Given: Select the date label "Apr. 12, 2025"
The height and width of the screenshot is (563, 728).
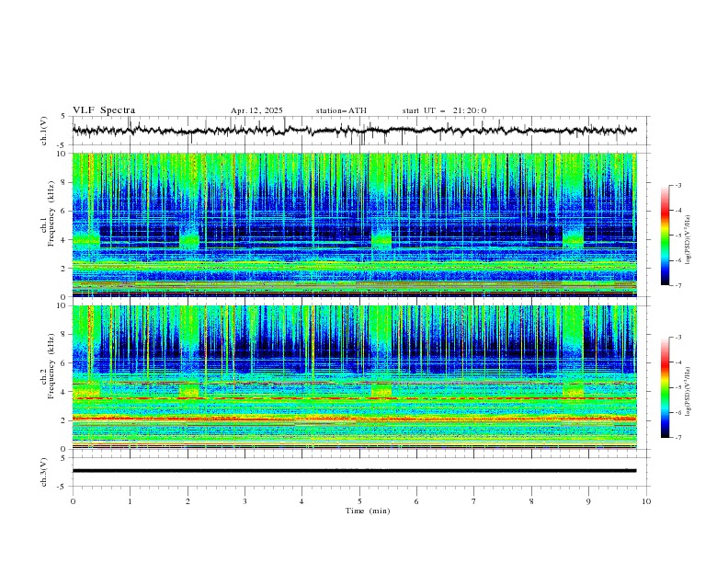Looking at the screenshot, I should 256,110.
